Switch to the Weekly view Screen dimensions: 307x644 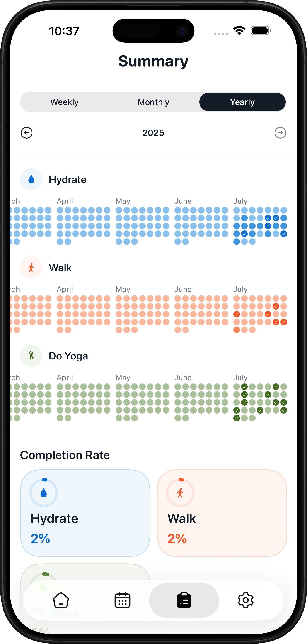click(x=64, y=102)
